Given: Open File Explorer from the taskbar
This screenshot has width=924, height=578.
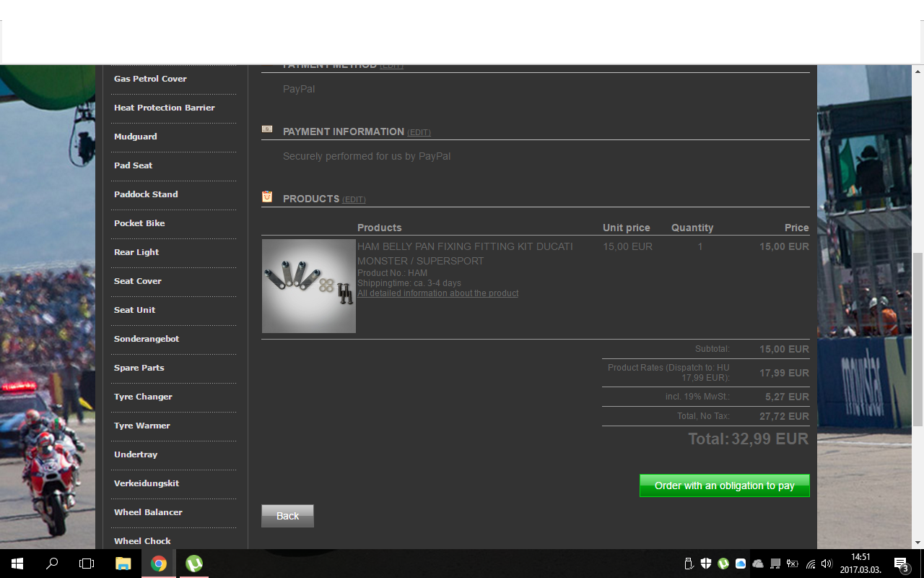Looking at the screenshot, I should click(x=123, y=564).
